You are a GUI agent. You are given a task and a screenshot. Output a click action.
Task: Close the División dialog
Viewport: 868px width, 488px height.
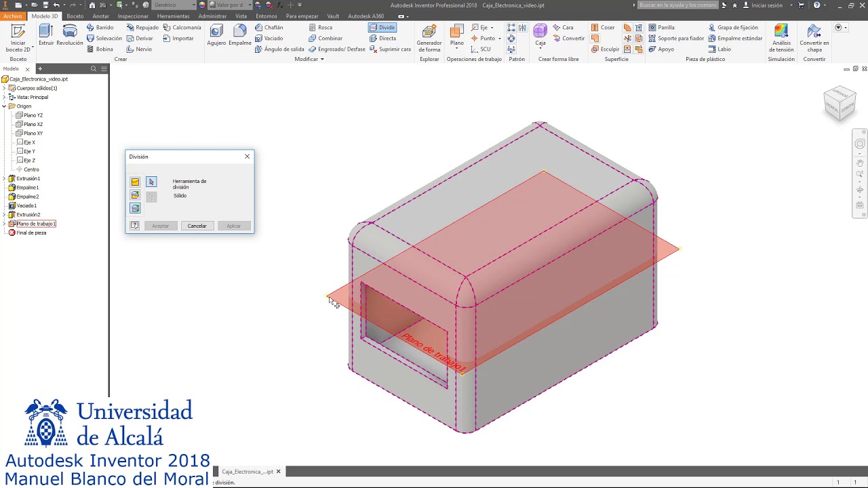pyautogui.click(x=247, y=157)
